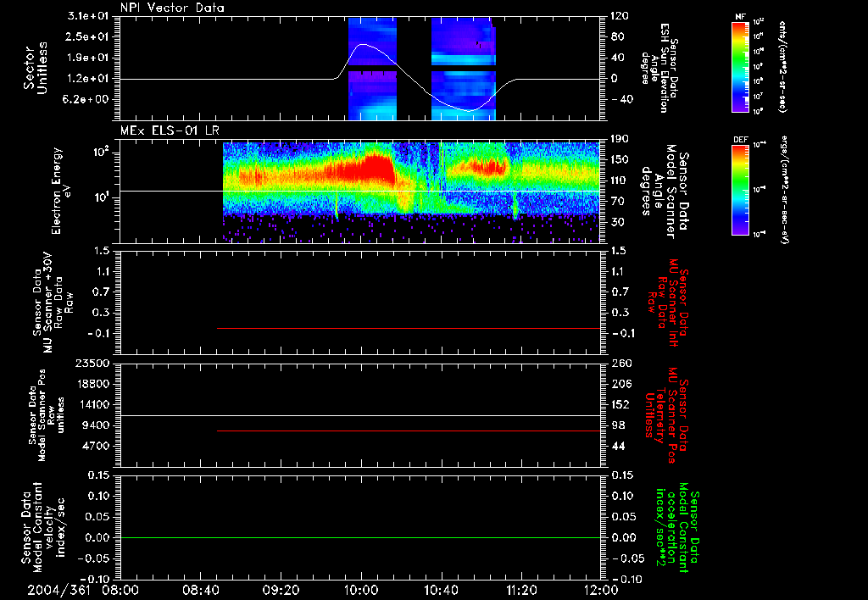Viewport: 868px width, 600px height.
Task: Click the "260" telemetry tick label
Action: coord(620,363)
